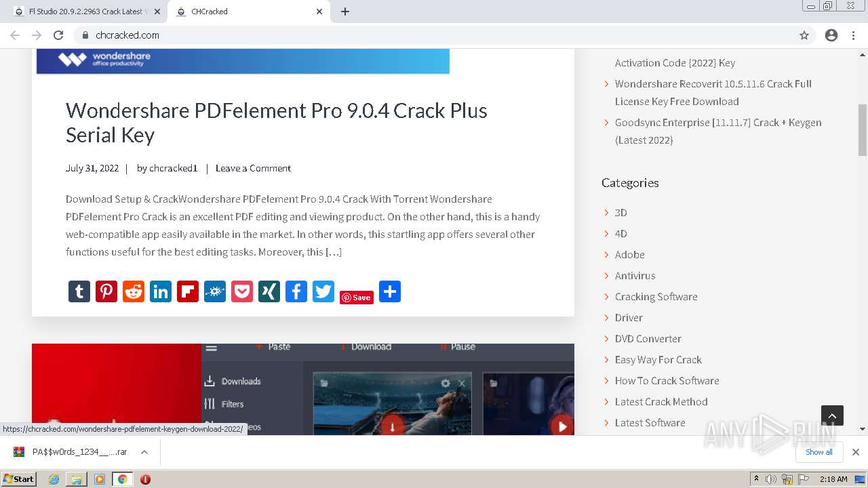Viewport: 868px width, 488px height.
Task: Share post on Reddit icon
Action: coord(134,291)
